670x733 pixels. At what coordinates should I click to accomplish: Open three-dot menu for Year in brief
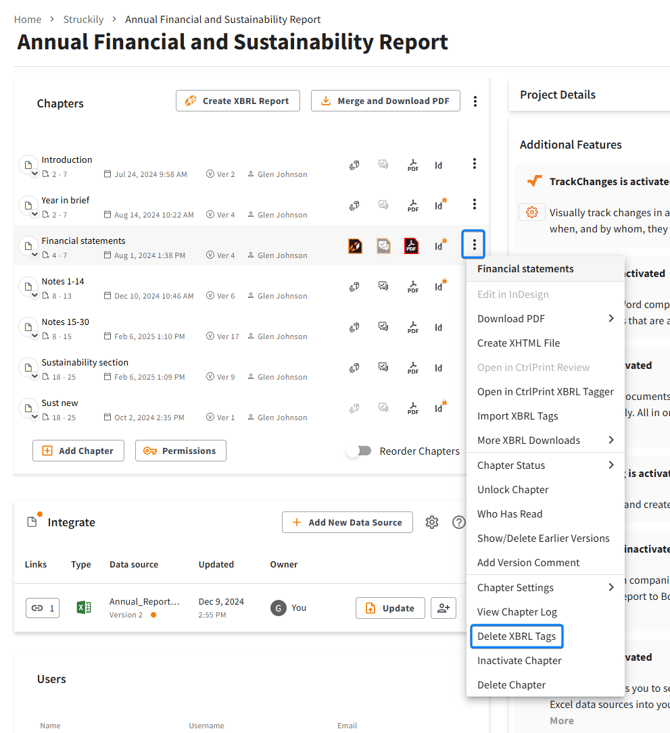[474, 205]
